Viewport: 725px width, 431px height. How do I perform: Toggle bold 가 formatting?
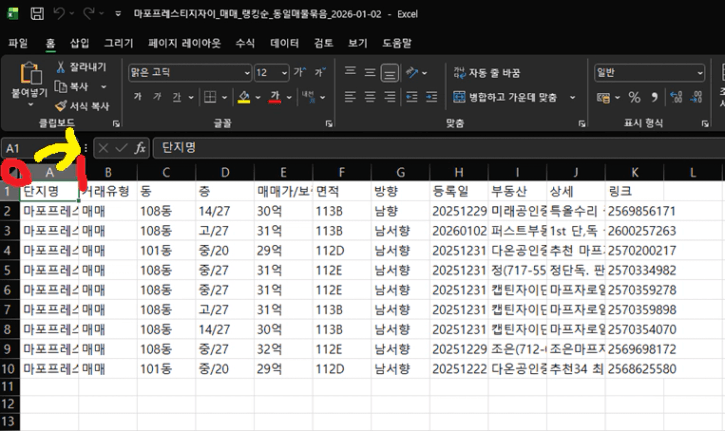[x=137, y=97]
